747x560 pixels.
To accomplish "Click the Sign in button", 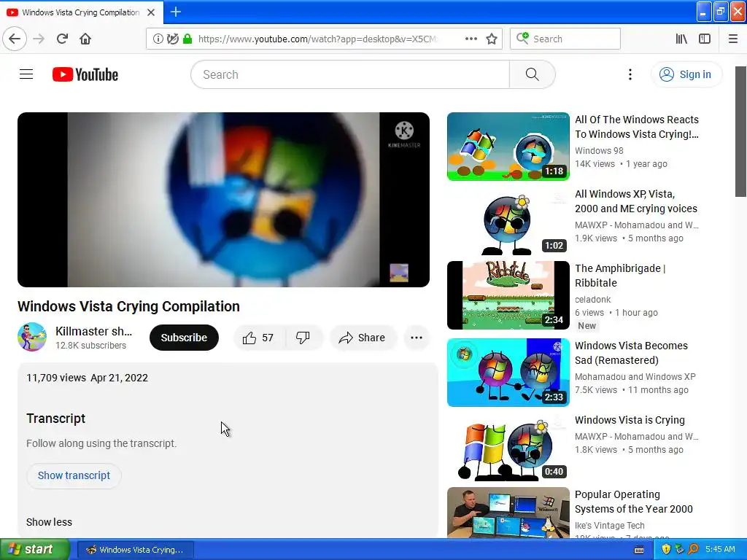I will point(686,74).
